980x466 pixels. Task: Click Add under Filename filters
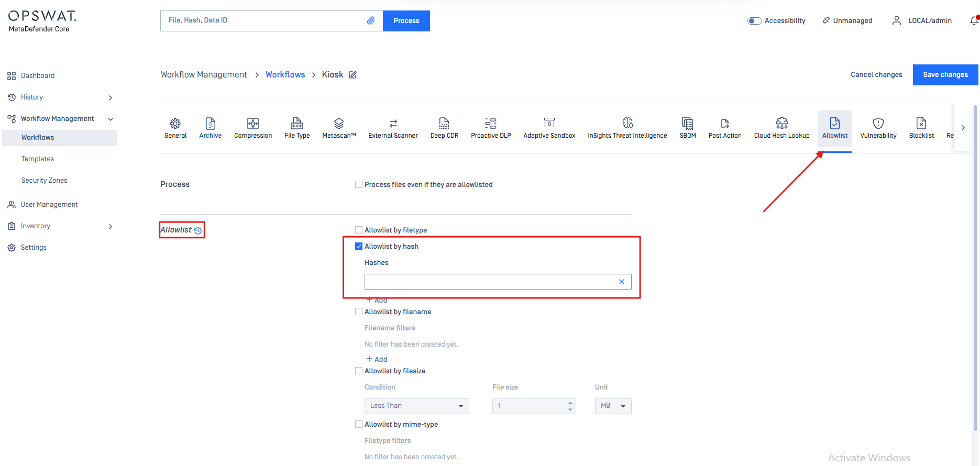click(x=377, y=359)
